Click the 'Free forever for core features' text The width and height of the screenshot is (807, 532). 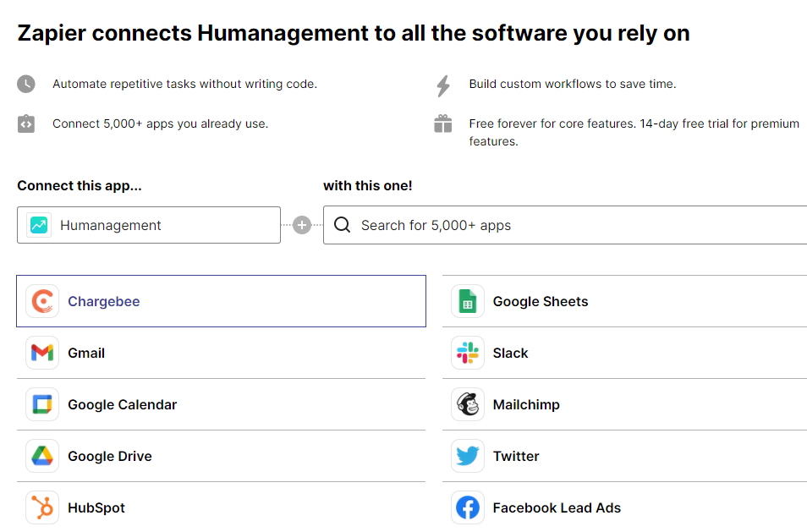[634, 132]
